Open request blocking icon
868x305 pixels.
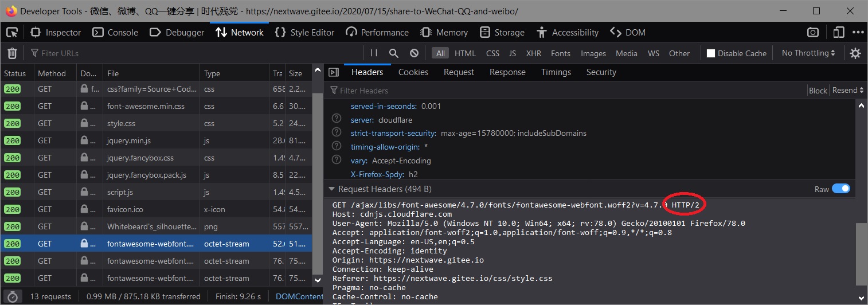pyautogui.click(x=414, y=53)
